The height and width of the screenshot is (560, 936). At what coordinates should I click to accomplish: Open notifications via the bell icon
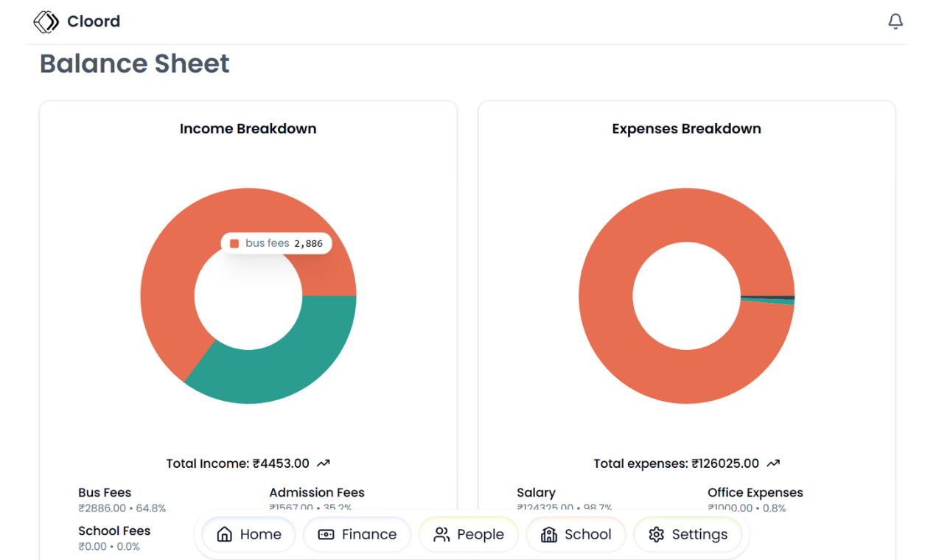point(895,21)
